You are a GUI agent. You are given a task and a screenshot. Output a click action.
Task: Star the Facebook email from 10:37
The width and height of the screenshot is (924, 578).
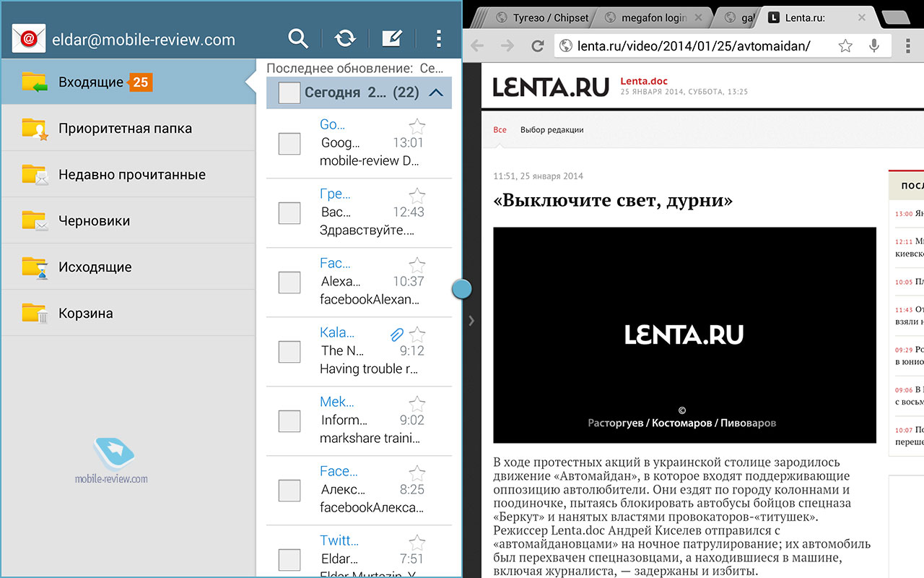coord(417,265)
